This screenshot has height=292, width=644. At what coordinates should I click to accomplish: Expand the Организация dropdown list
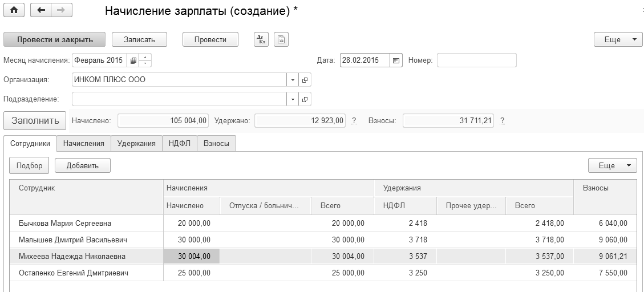[293, 80]
